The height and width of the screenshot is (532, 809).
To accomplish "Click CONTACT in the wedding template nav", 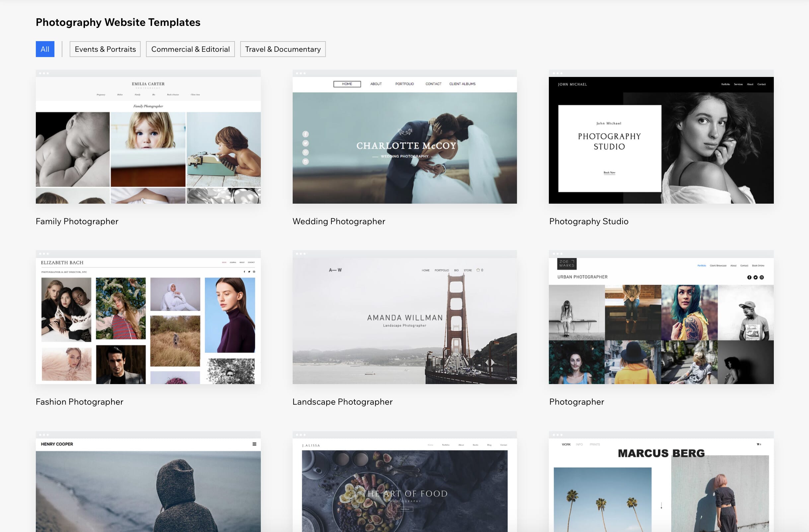I will pos(433,84).
